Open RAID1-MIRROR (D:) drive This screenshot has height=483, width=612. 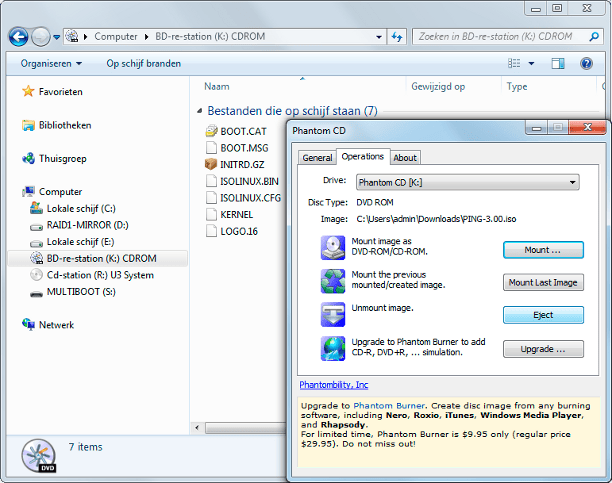87,225
